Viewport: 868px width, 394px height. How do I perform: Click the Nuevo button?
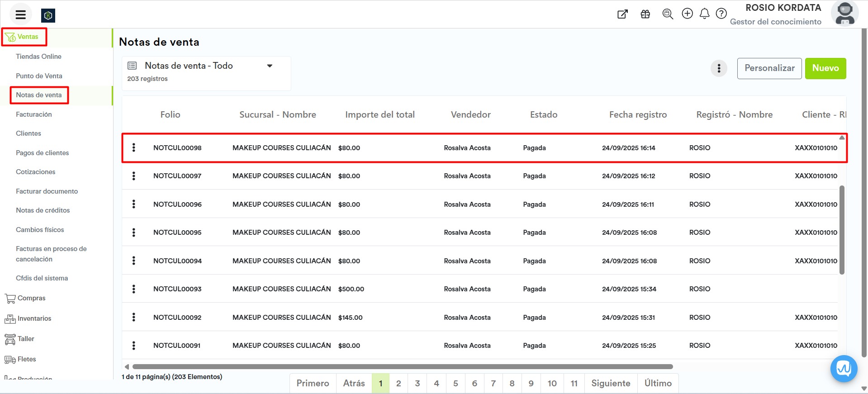(825, 68)
